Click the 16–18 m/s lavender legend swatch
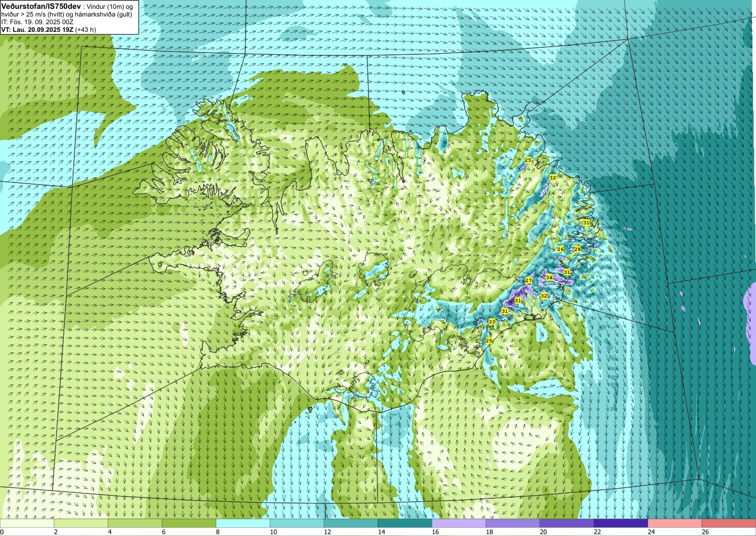 (x=459, y=523)
